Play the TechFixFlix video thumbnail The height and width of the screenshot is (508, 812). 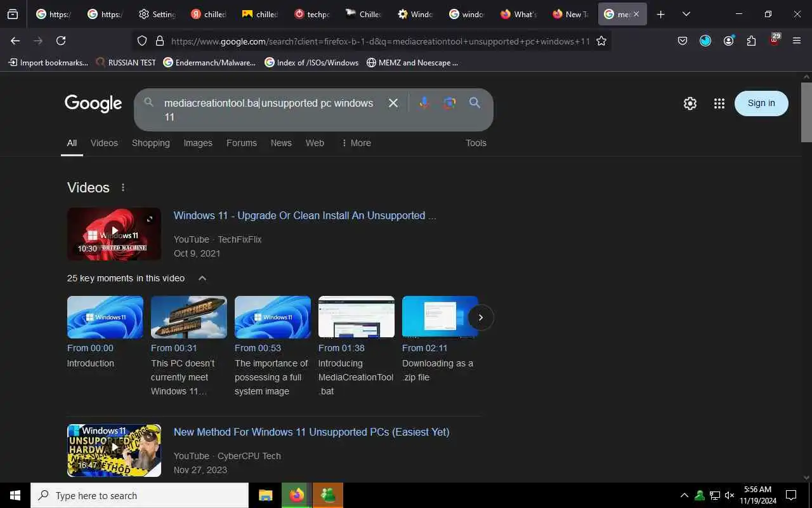114,234
